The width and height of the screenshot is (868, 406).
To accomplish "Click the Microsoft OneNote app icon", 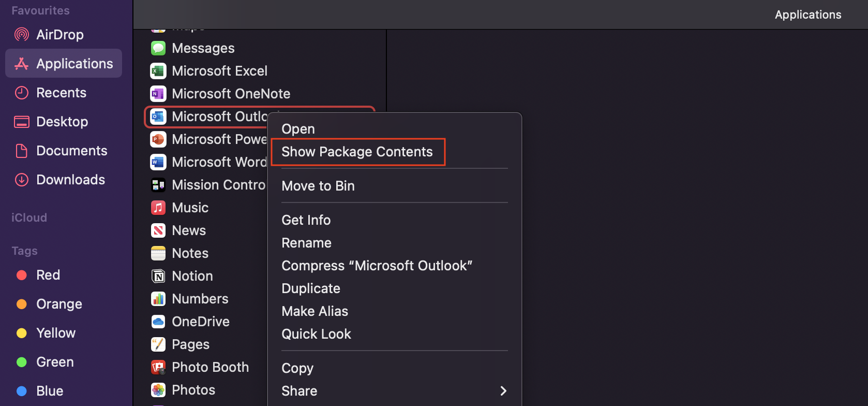I will (158, 94).
